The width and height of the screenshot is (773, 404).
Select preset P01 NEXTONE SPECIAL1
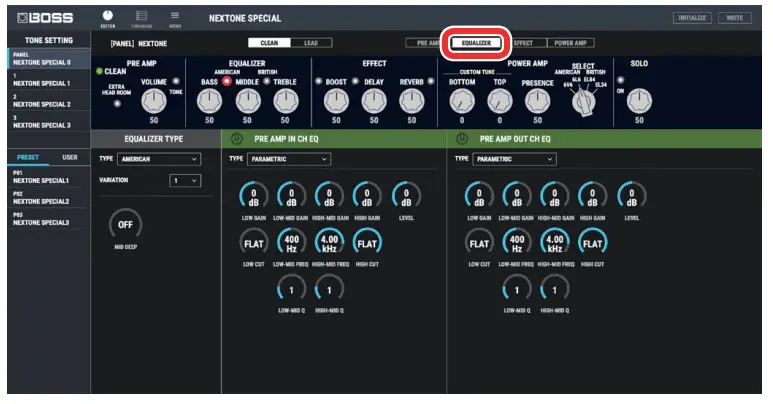(x=48, y=177)
